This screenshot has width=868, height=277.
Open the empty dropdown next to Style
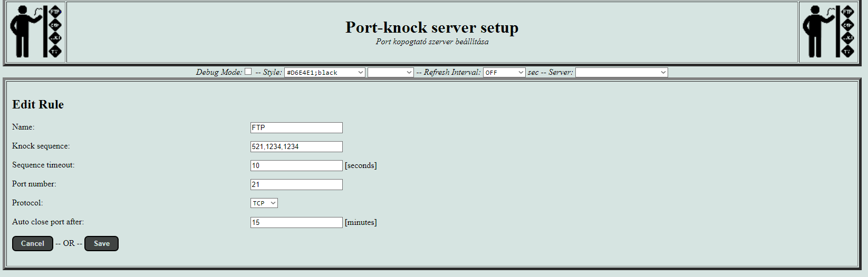pyautogui.click(x=390, y=72)
